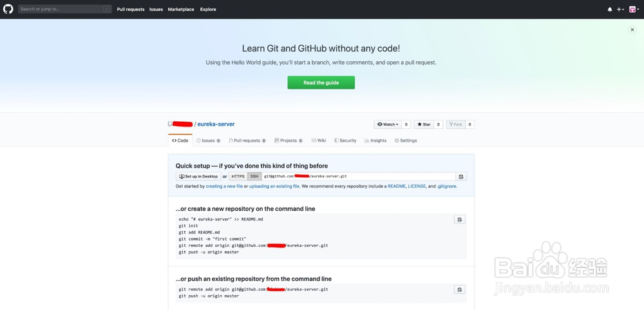The width and height of the screenshot is (644, 310).
Task: Open Issues in top navigation
Action: pyautogui.click(x=156, y=10)
